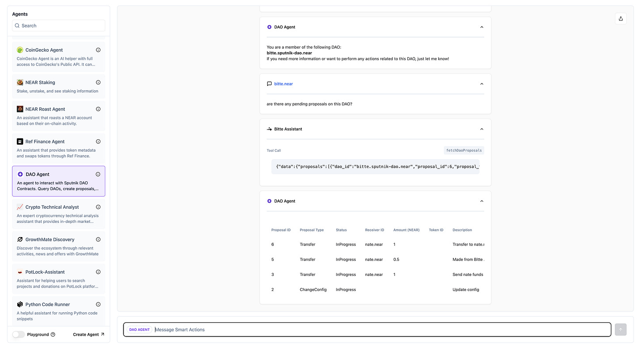Open info for GrowthMate Discovery
The width and height of the screenshot is (644, 360).
click(98, 239)
